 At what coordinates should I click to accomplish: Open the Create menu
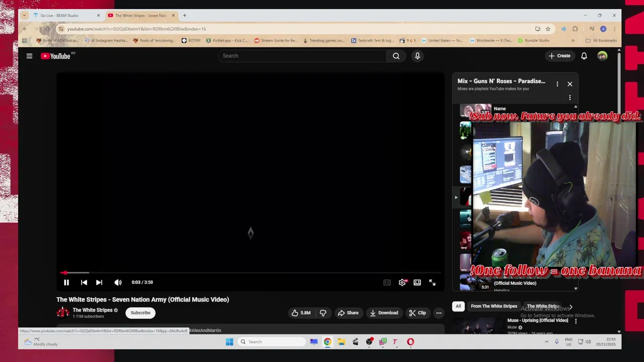559,56
